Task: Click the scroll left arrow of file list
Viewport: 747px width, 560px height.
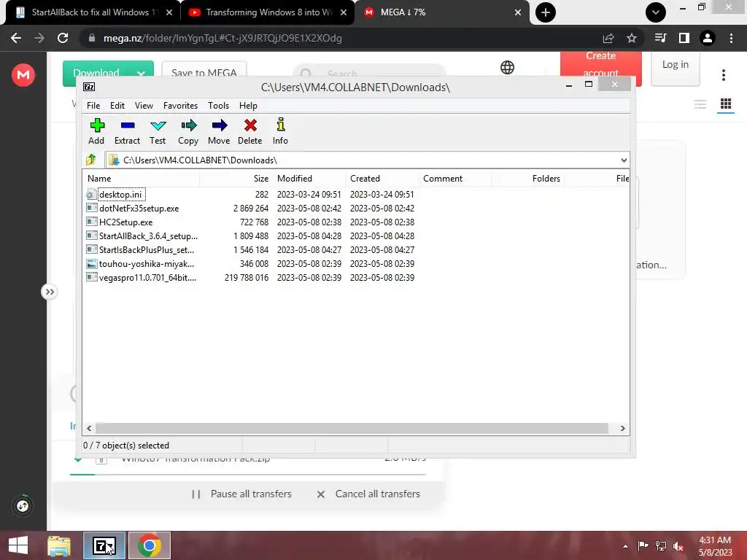Action: tap(89, 428)
